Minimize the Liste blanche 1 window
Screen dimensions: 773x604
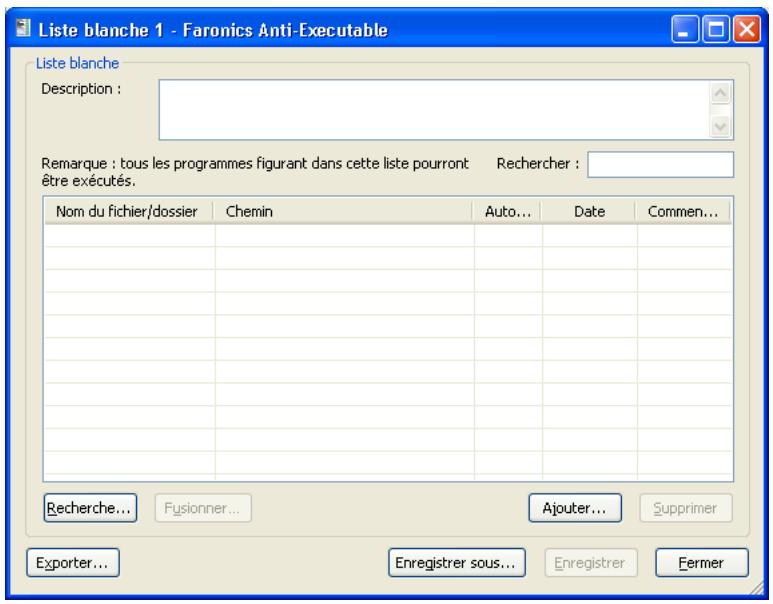tap(685, 29)
